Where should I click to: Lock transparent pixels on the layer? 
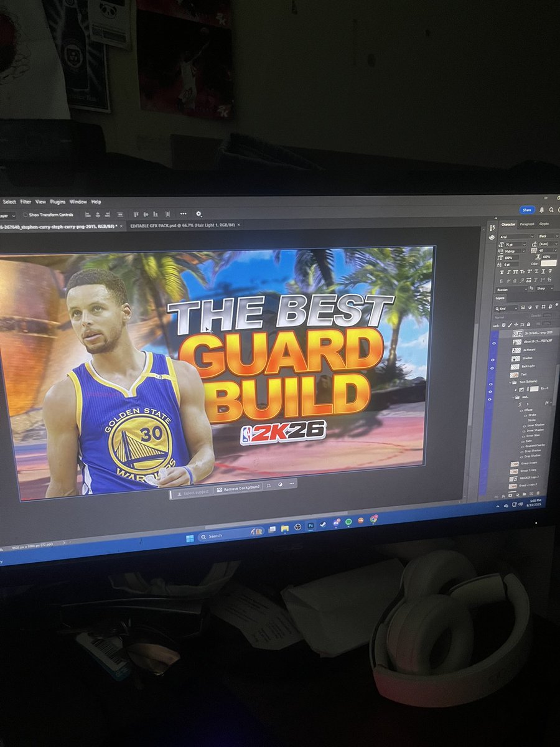tap(503, 326)
